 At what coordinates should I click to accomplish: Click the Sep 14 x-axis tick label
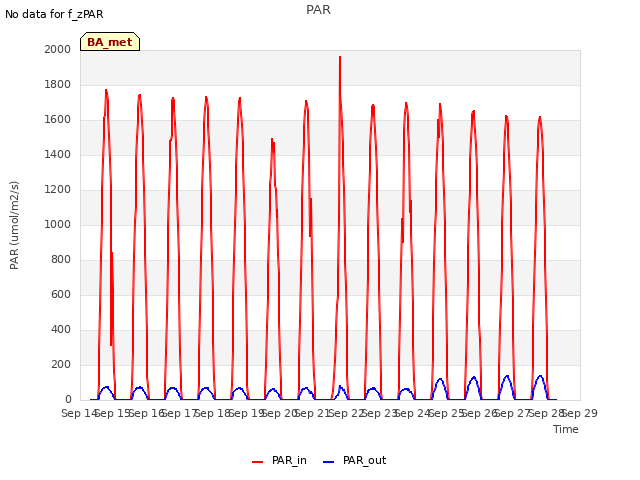point(79,413)
